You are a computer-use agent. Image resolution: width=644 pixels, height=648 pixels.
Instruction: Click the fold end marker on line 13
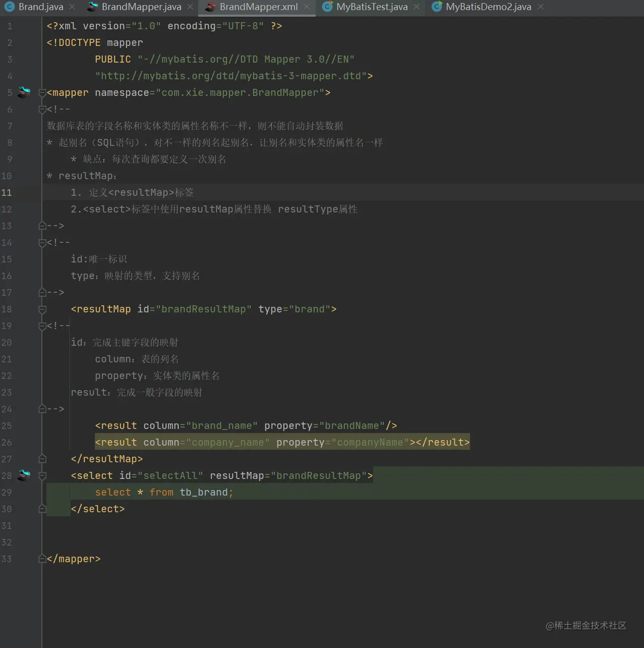[x=42, y=226]
